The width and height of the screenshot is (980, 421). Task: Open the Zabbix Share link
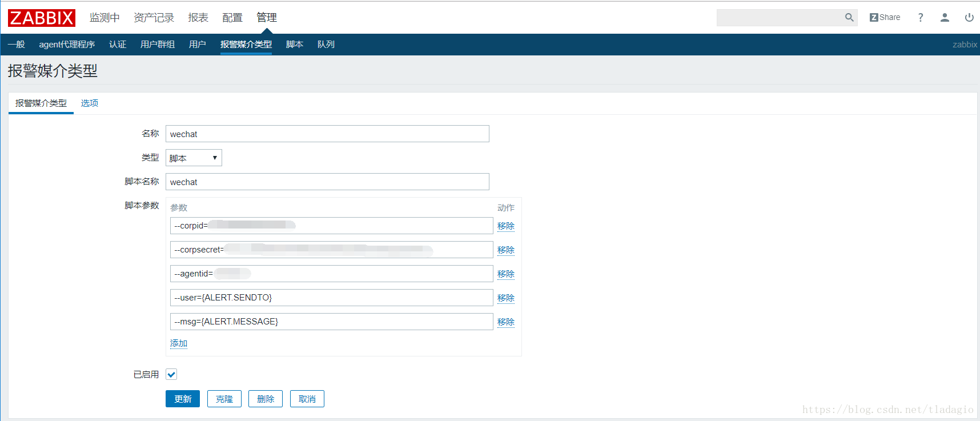tap(885, 18)
